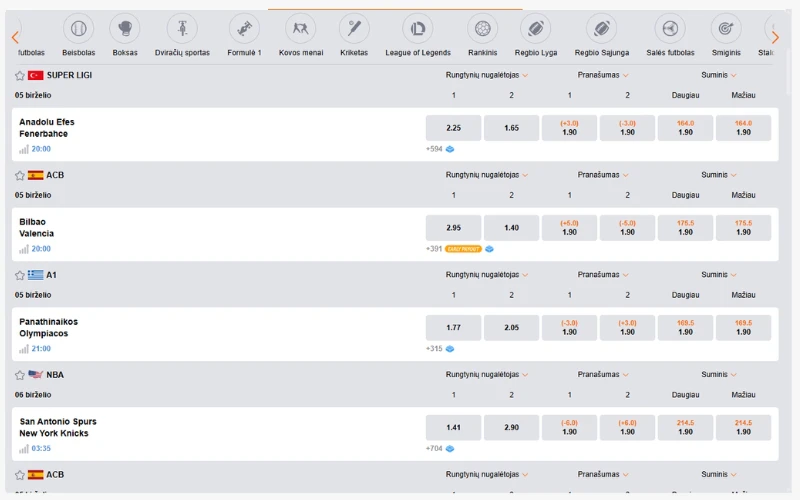Open Suminis dropdown in first ACB section
The image size is (800, 500).
(x=718, y=175)
